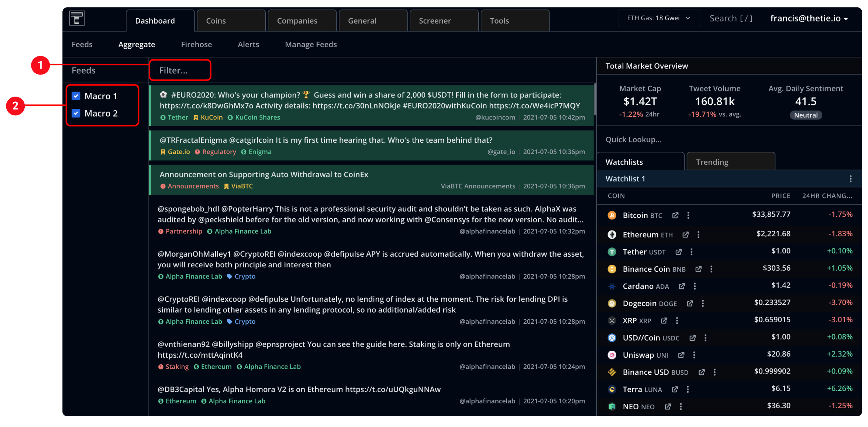
Task: Click the Partnership tag
Action: [x=180, y=232]
